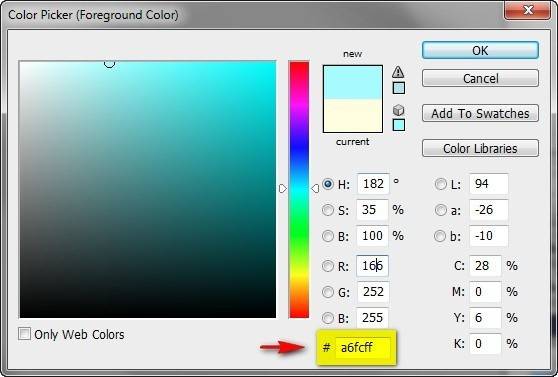The image size is (558, 377).
Task: Click the brightness field showing 100
Action: coord(372,236)
